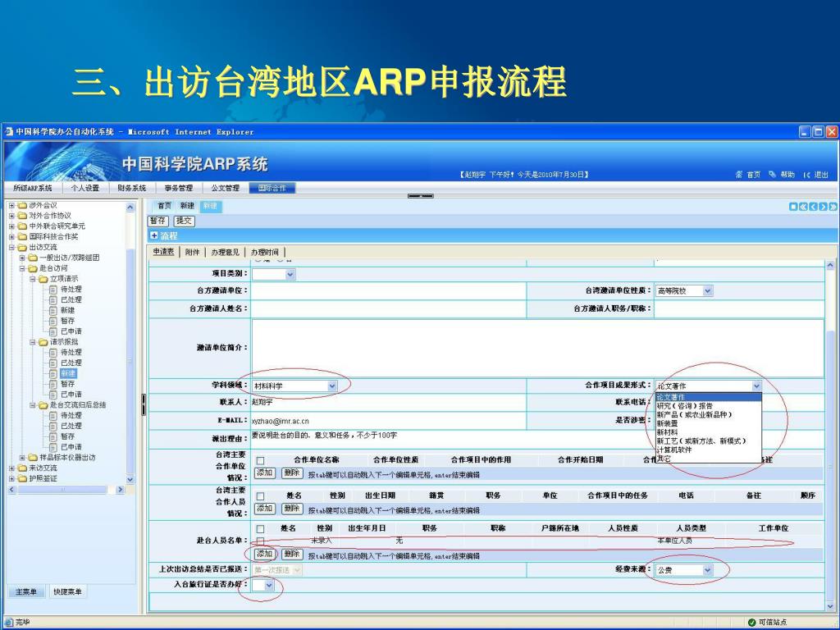
Task: Click the 对外合作协议 folder icon
Action: pyautogui.click(x=22, y=216)
